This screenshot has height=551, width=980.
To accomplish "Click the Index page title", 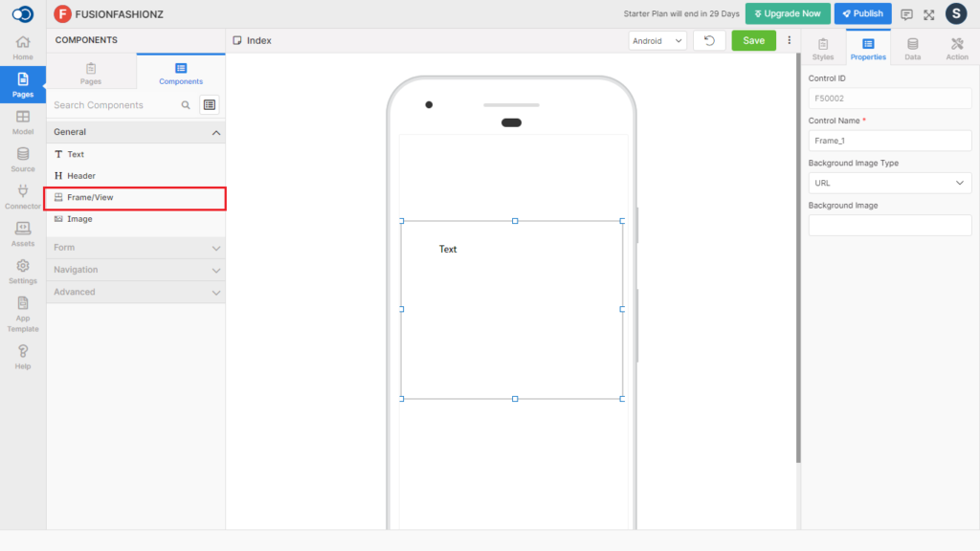I will point(258,40).
